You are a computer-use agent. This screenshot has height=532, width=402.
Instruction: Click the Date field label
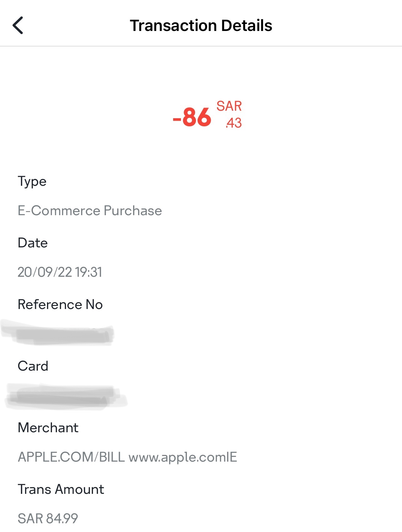33,242
